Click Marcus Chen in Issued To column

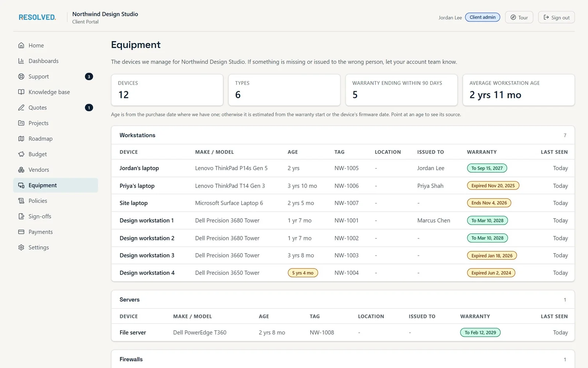[434, 220]
